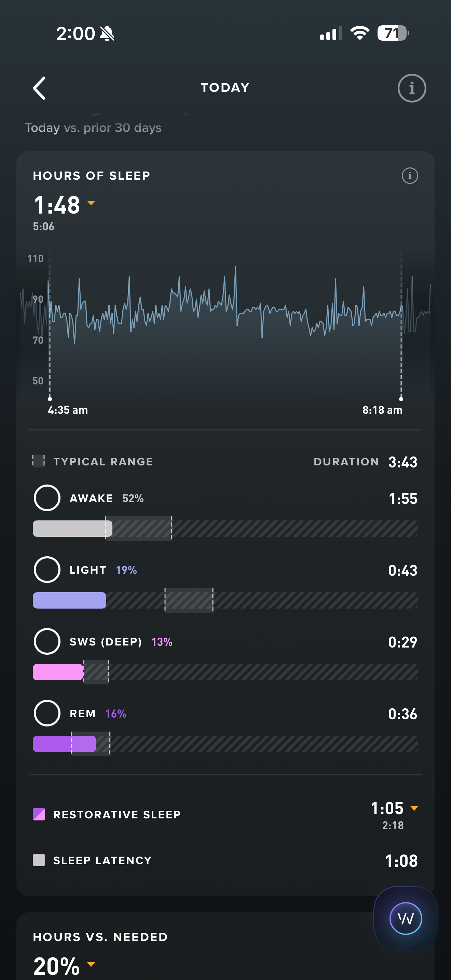Viewport: 451px width, 980px height.
Task: Toggle the Awake stage circle
Action: pos(47,498)
